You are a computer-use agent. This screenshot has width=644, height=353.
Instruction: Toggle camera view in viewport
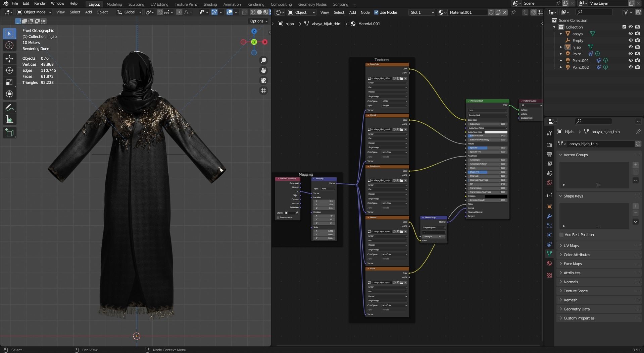[x=263, y=80]
